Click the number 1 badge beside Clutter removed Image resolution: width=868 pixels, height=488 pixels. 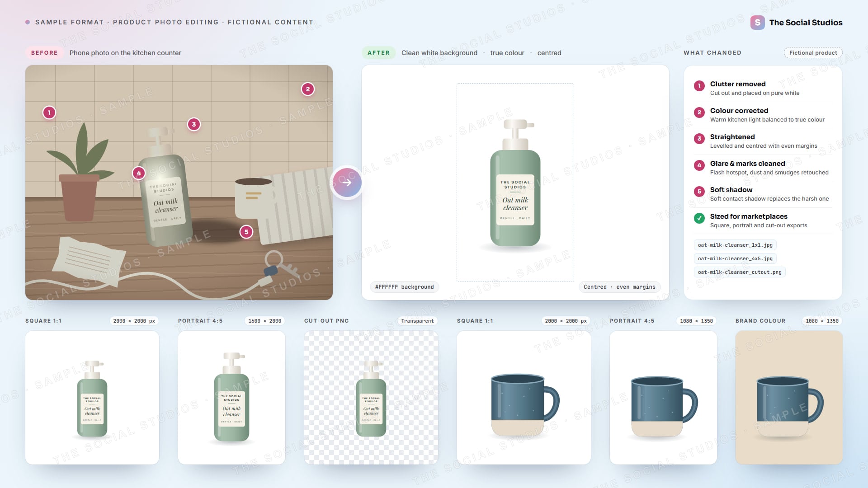699,86
